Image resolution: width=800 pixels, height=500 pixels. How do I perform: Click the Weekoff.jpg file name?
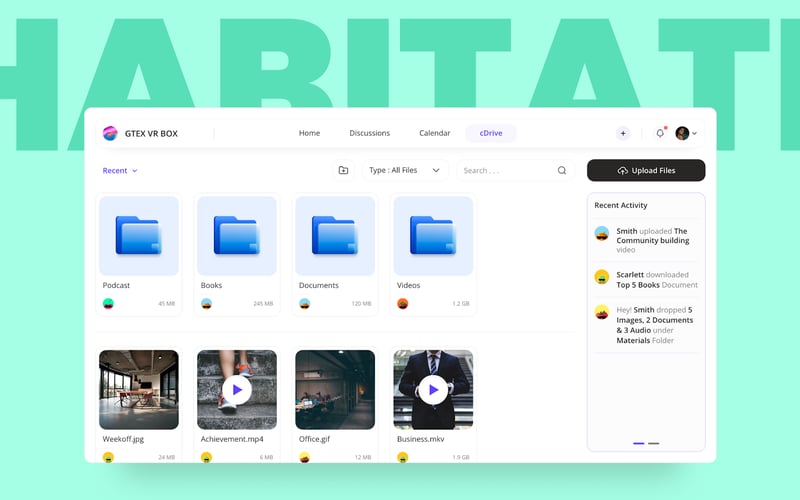tap(123, 439)
